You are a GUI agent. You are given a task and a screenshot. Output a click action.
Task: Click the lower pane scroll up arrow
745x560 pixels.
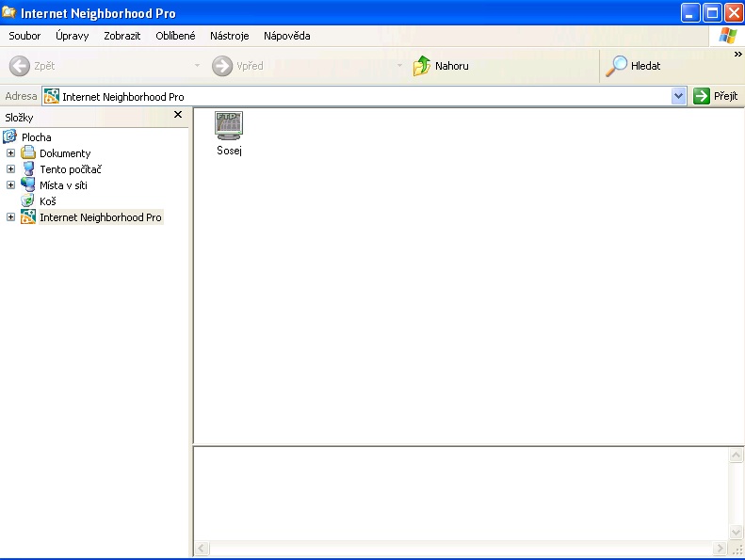736,456
